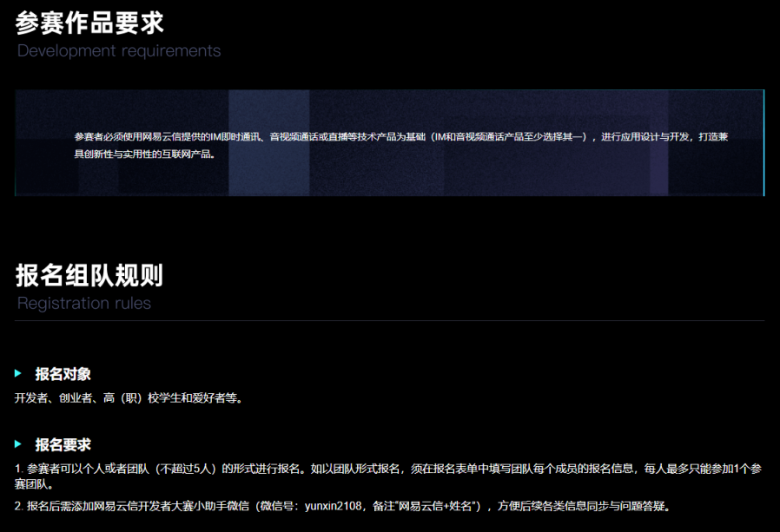Click the triangle icon beside 报名要求
Viewport: 780px width, 532px height.
18,444
